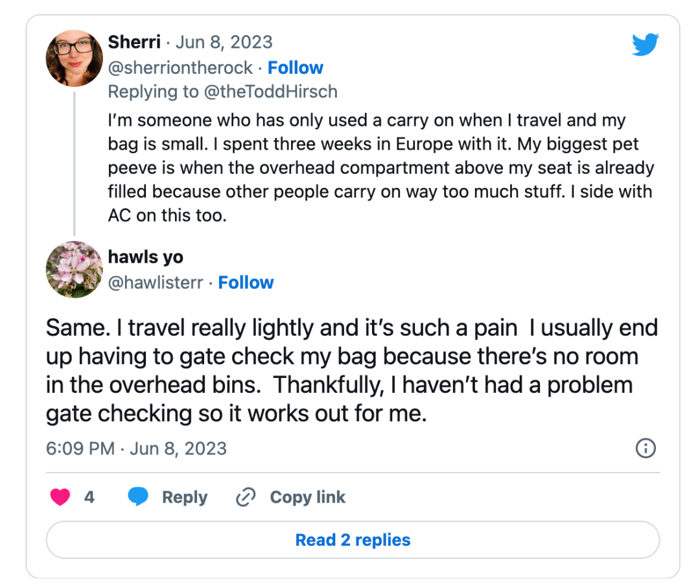This screenshot has height=588, width=700.
Task: Follow @hawlisterr
Action: point(246,283)
